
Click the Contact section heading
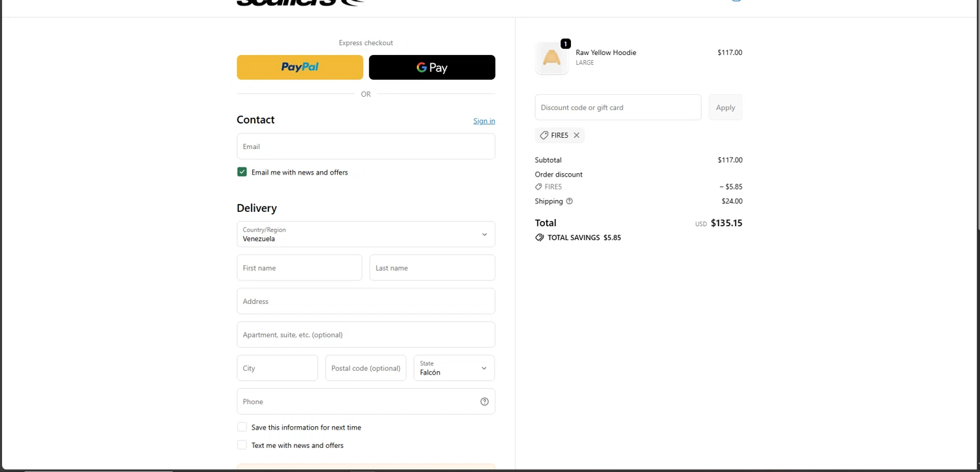[x=255, y=120]
